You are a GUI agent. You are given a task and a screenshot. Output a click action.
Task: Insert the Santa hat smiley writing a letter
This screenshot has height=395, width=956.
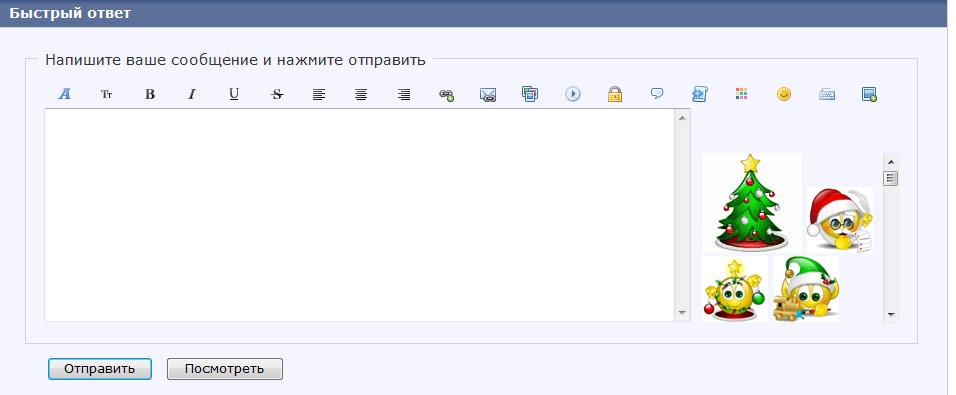click(840, 219)
